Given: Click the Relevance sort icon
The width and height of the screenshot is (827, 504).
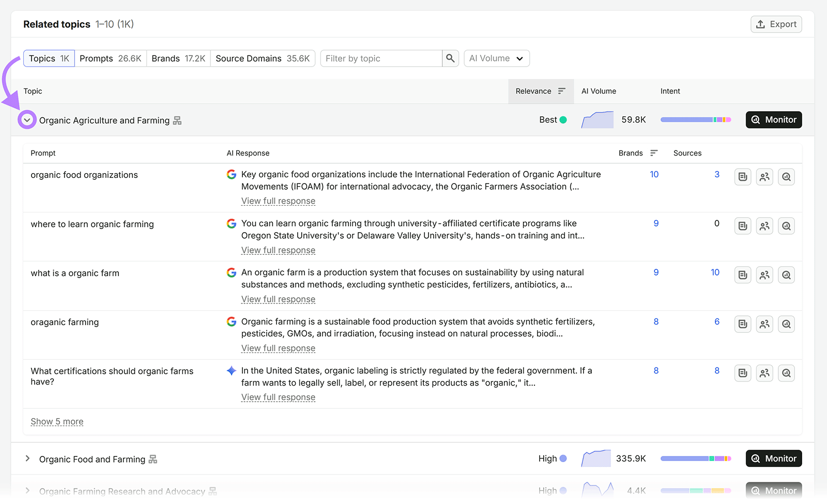Looking at the screenshot, I should [562, 91].
